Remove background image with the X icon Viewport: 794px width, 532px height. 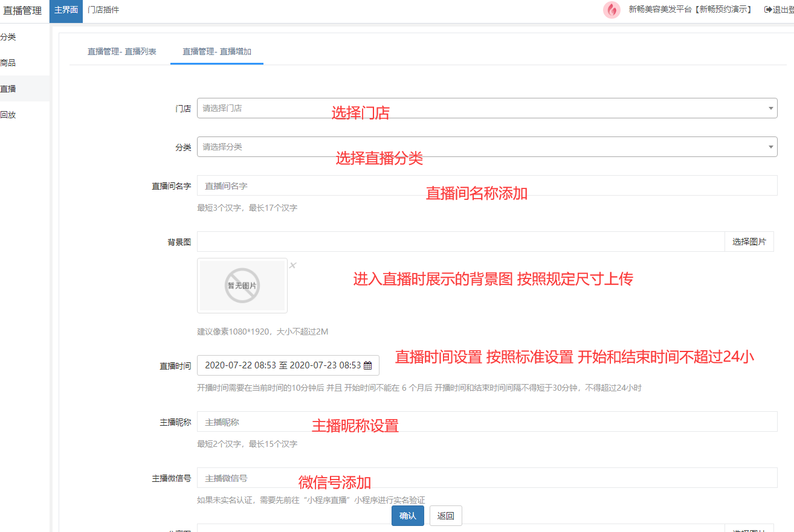pyautogui.click(x=292, y=265)
